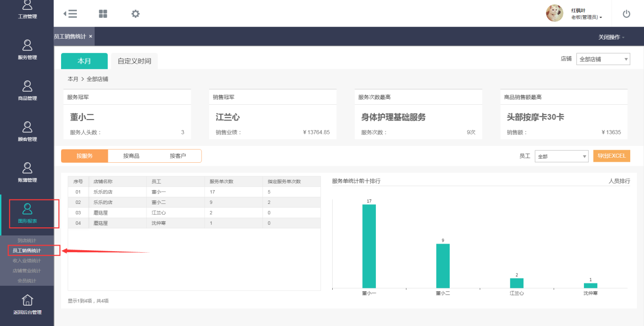Click 江兰心 name in 销售冠军 card

click(x=227, y=117)
